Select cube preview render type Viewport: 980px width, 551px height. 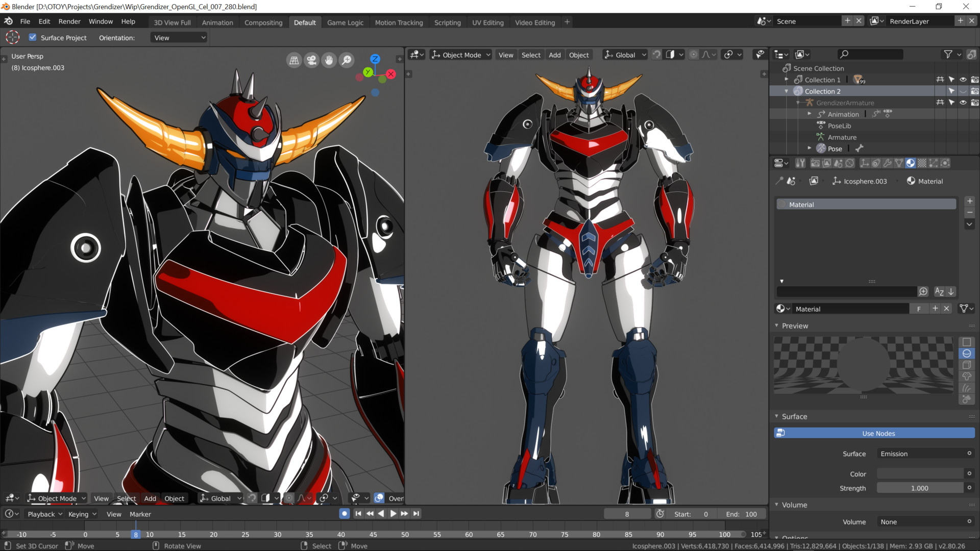[x=967, y=365]
